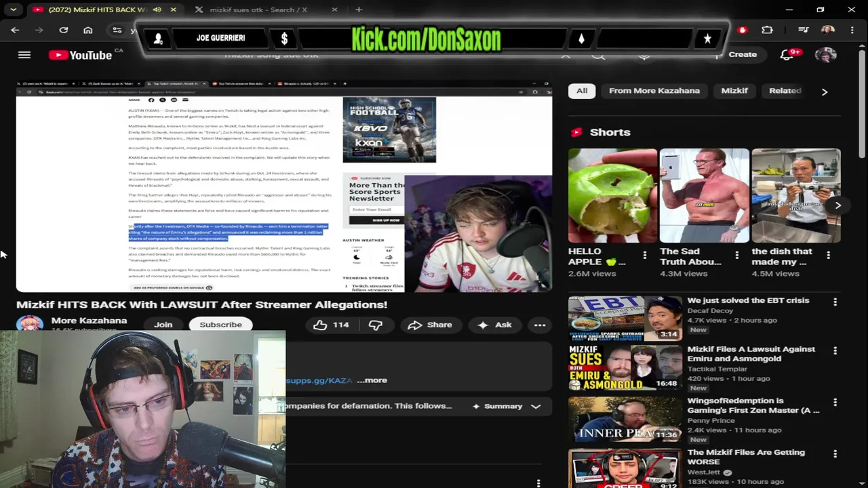The width and height of the screenshot is (868, 488).
Task: Reload the current page
Action: (64, 30)
